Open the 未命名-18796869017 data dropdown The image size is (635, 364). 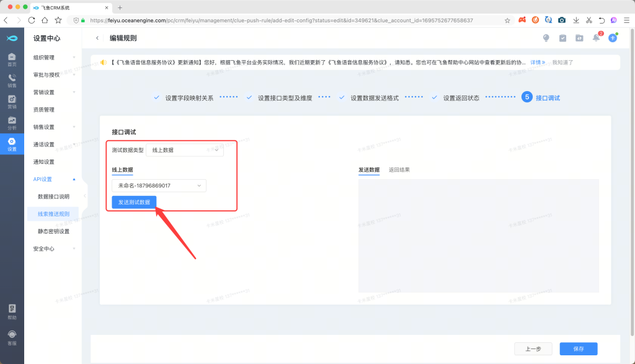(x=159, y=185)
